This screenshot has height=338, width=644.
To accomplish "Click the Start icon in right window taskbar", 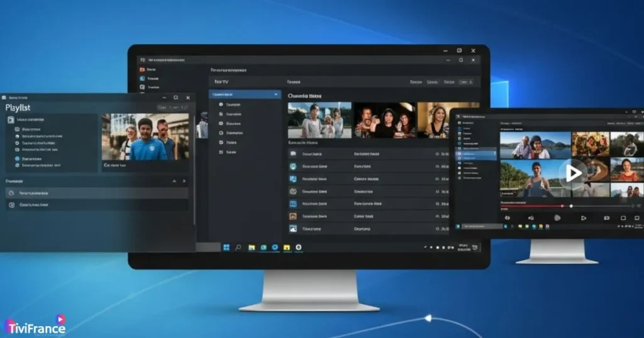I will (458, 226).
